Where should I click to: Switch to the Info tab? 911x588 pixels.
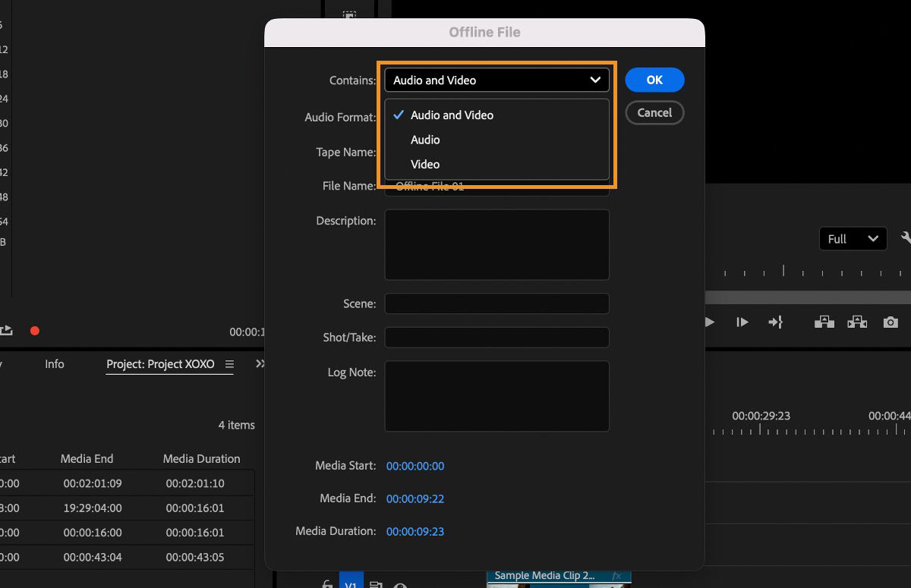[54, 363]
